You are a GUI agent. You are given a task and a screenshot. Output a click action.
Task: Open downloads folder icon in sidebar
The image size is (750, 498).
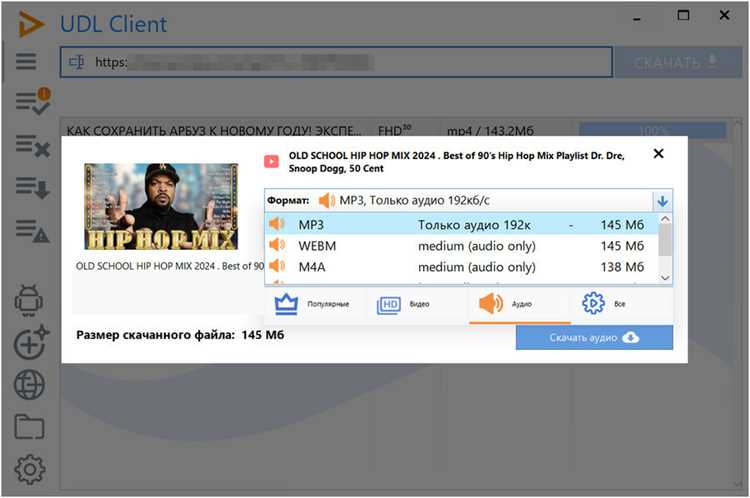30,427
